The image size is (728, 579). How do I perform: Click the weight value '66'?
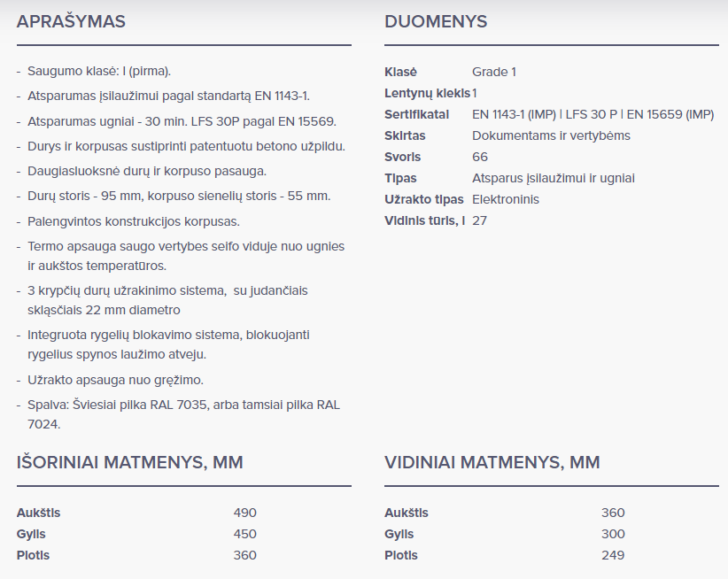tap(480, 158)
